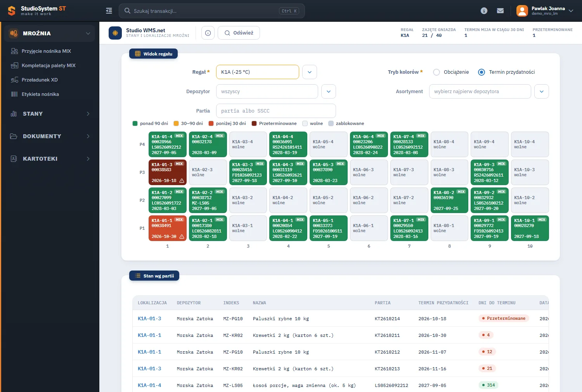Click the Szukaj transakcji search box
Screen dimensions: 582x392
tap(212, 11)
